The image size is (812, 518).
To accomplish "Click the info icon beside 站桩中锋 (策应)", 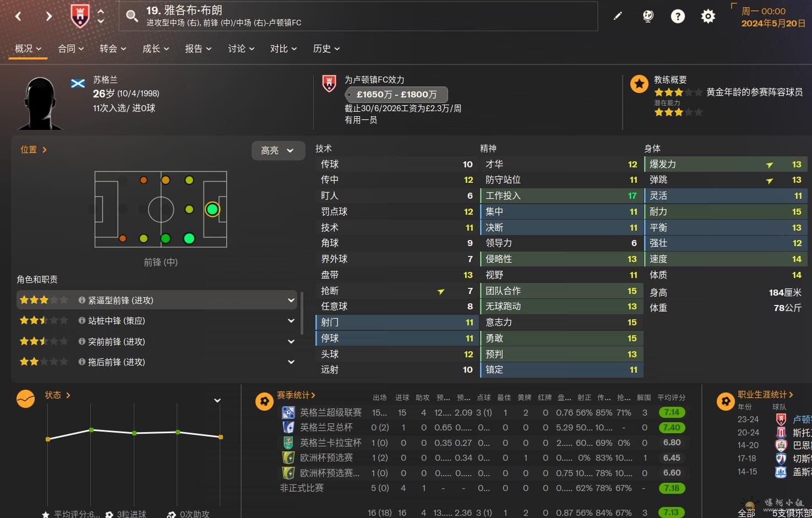I will (82, 321).
